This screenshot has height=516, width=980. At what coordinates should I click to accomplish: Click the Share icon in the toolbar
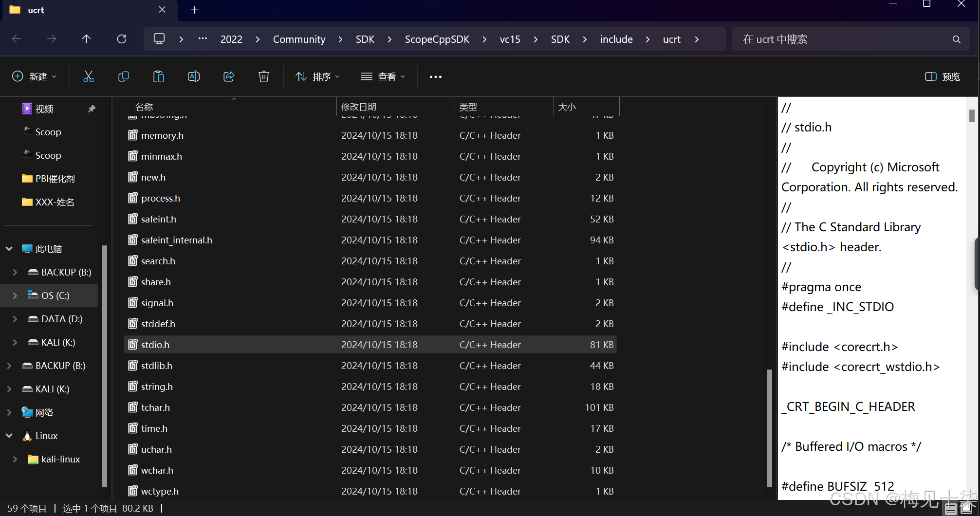coord(228,76)
